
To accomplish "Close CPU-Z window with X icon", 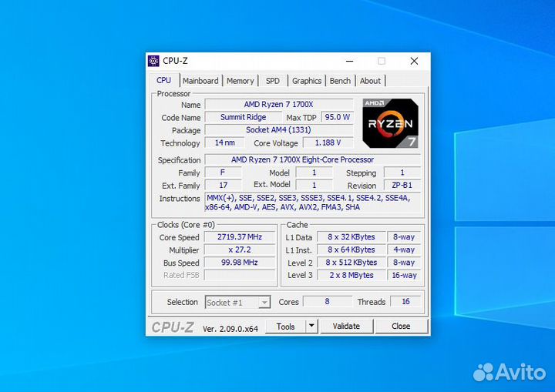I will [x=414, y=61].
